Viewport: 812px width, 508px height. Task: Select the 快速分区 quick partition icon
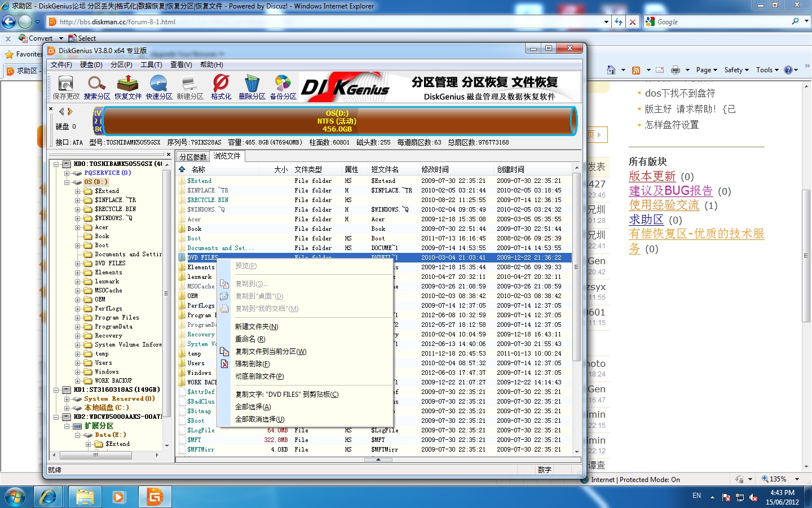159,87
